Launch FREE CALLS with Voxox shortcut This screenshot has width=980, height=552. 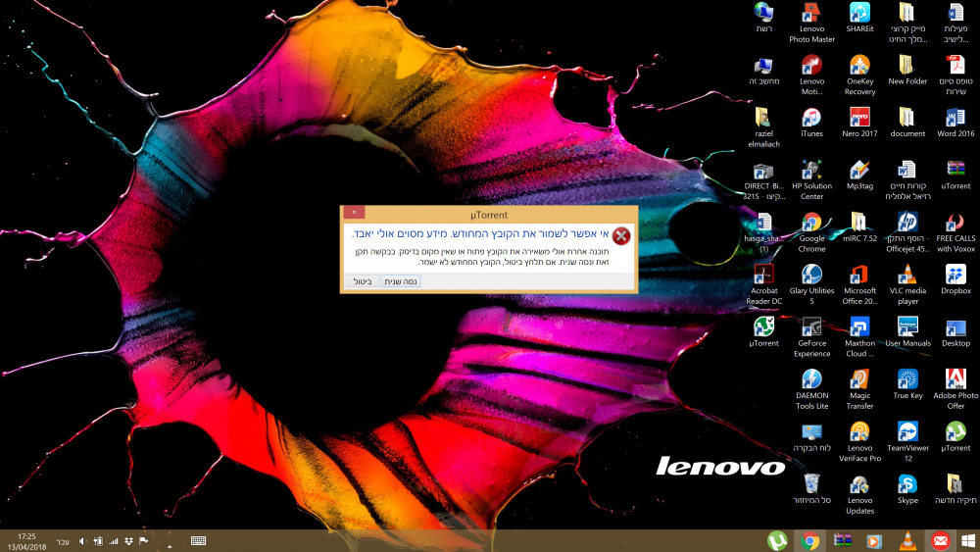coord(955,232)
